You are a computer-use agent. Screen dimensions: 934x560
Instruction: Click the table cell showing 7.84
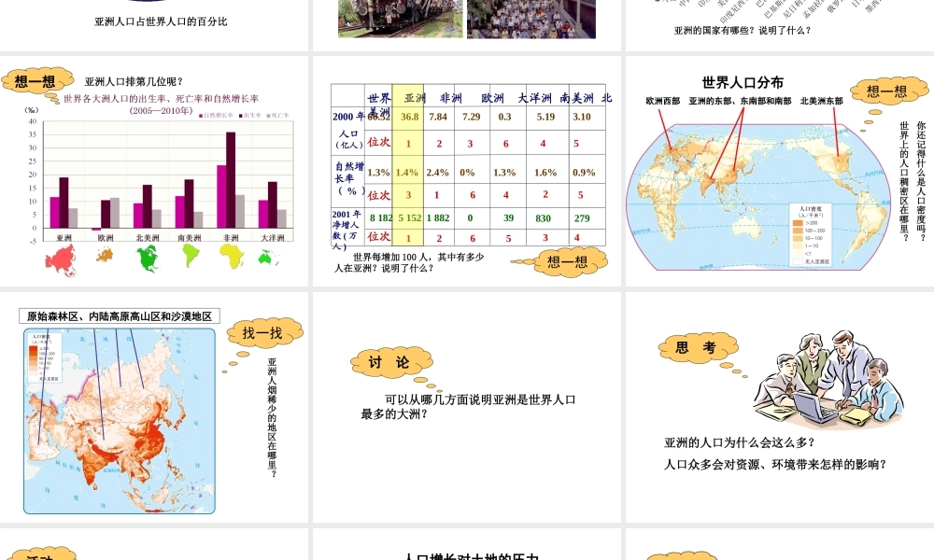click(x=438, y=117)
